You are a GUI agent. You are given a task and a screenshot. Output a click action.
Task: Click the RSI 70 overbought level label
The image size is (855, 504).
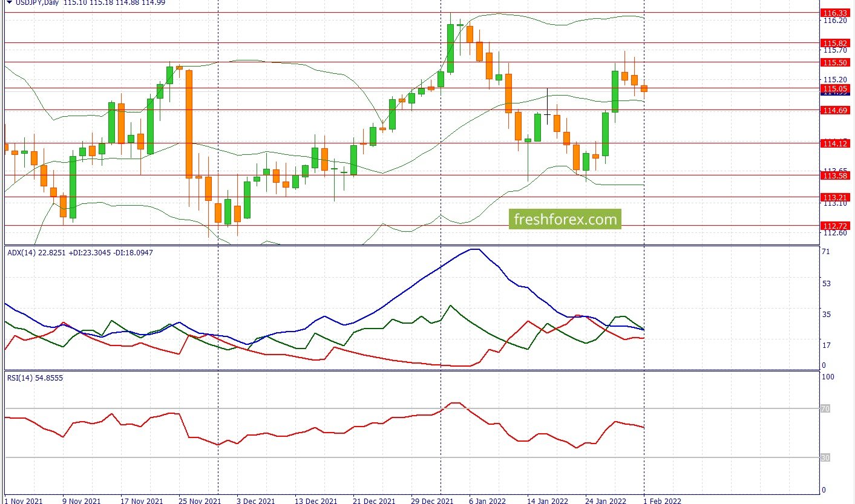click(x=825, y=409)
